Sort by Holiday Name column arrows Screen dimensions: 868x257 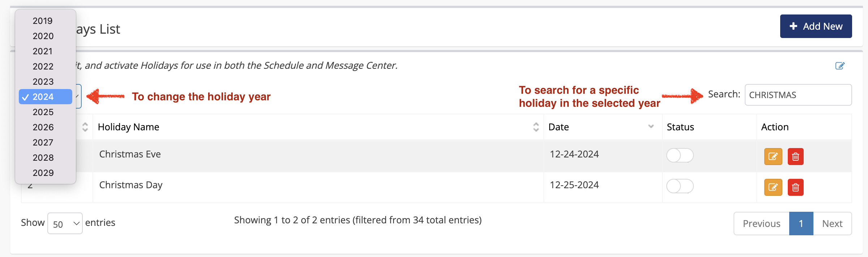536,127
